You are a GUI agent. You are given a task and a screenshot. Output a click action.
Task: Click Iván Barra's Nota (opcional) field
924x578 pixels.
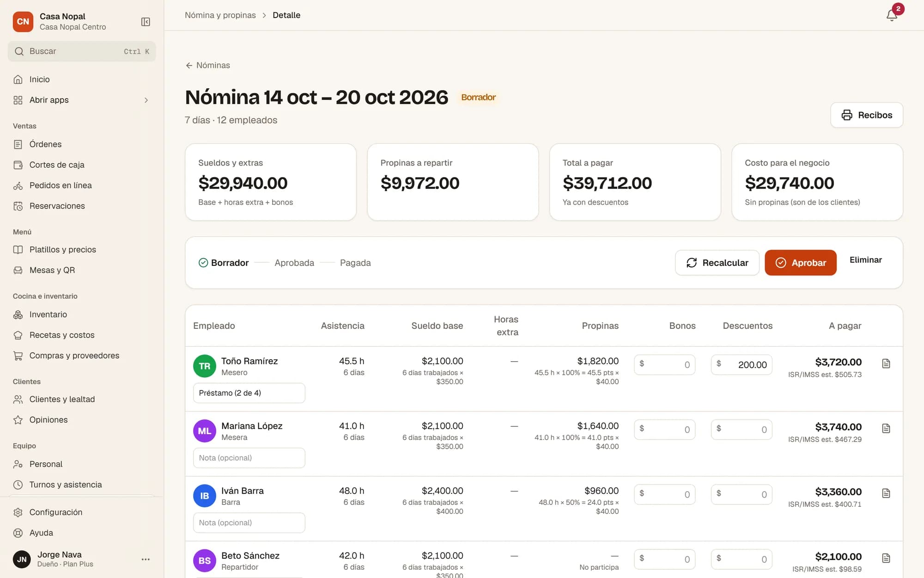(x=249, y=523)
